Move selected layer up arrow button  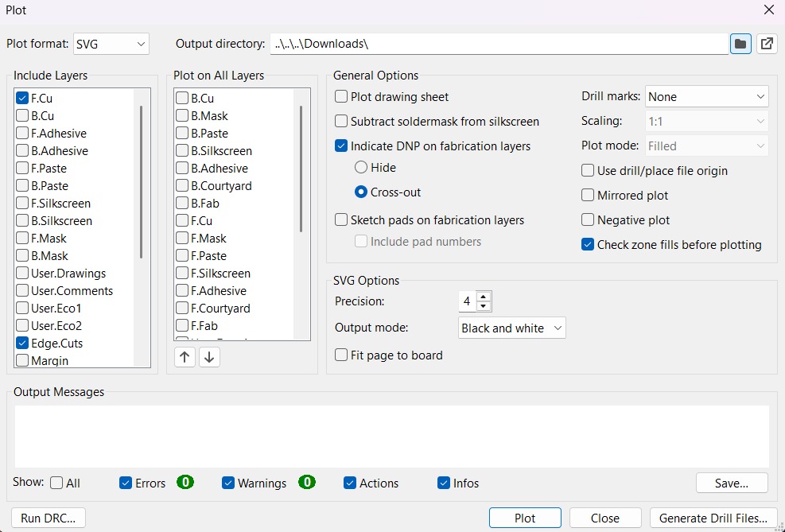click(185, 357)
